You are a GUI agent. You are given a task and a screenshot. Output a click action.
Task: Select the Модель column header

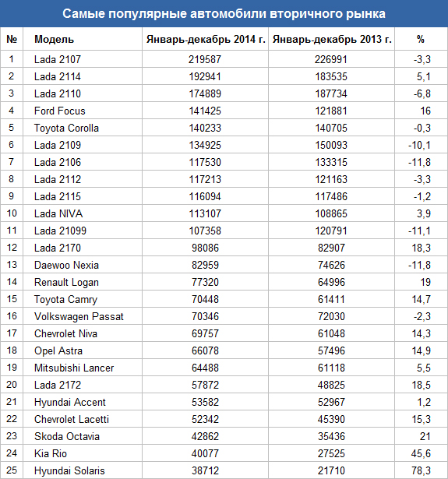click(54, 39)
